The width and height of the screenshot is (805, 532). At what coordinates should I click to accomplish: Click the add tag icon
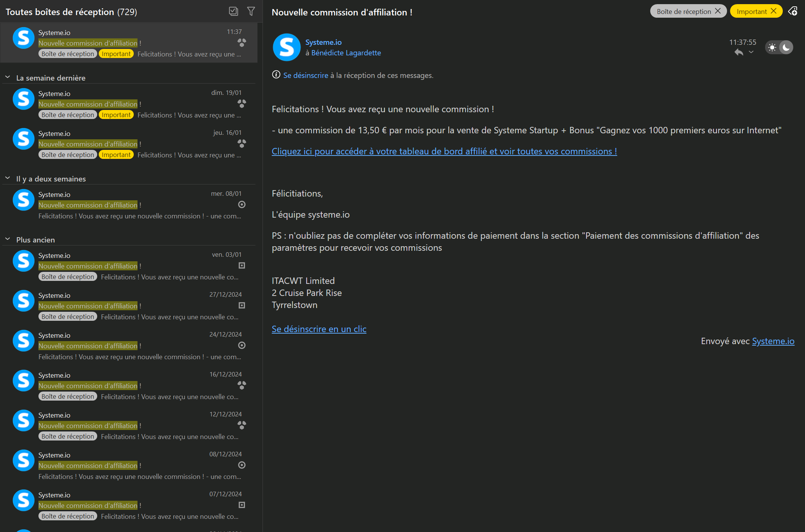point(793,11)
